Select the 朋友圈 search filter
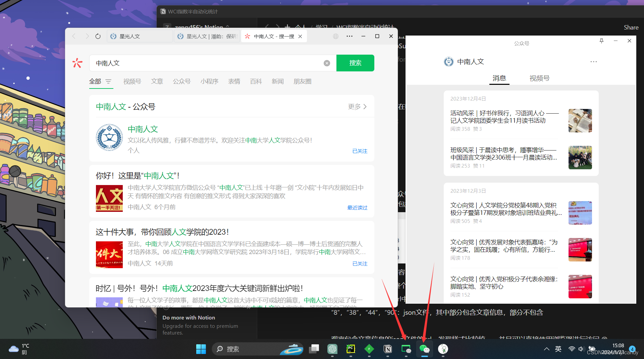Screen dimensions: 644x359 tap(303, 81)
